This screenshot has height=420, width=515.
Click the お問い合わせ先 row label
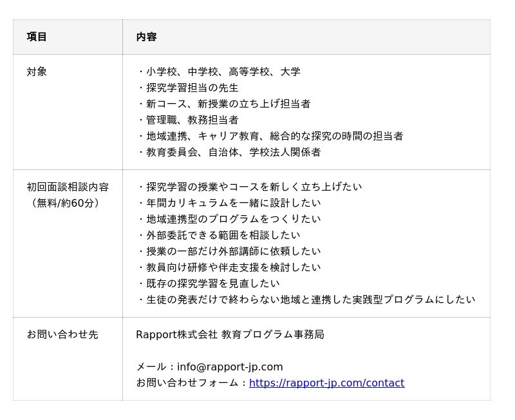tap(62, 334)
